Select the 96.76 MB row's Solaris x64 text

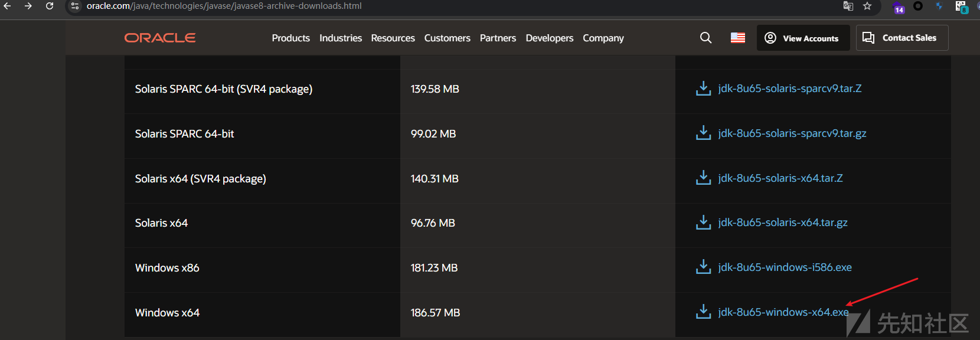[x=161, y=223]
